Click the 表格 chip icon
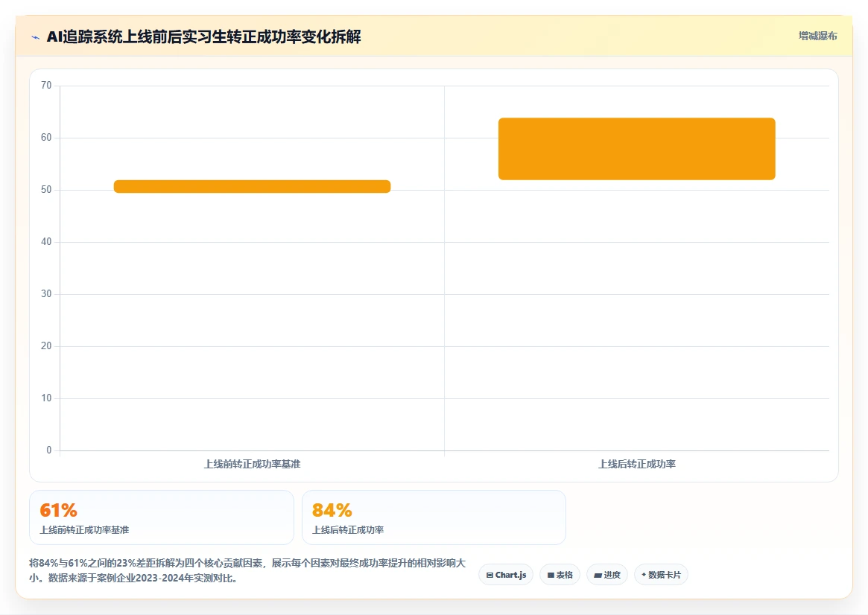The width and height of the screenshot is (868, 615). tap(551, 576)
